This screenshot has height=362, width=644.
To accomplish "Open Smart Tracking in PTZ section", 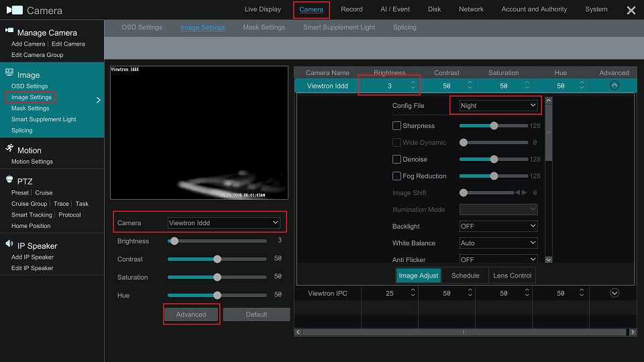I will pyautogui.click(x=32, y=215).
